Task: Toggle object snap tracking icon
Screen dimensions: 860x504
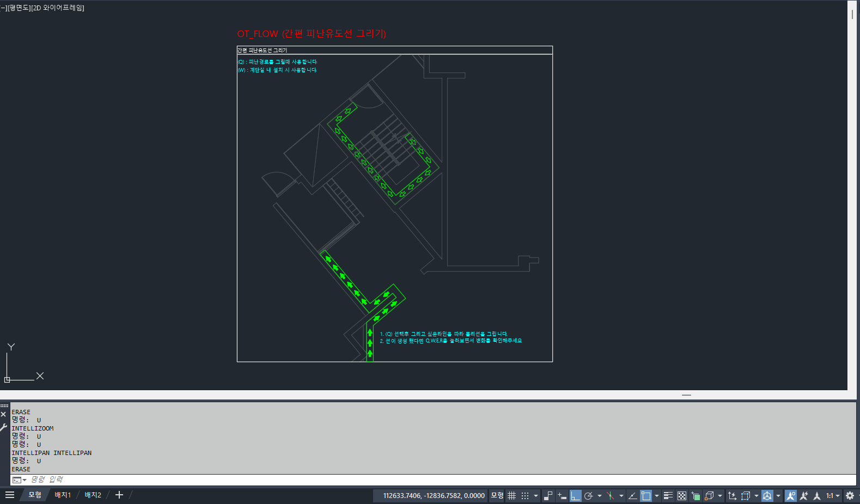Action: (x=632, y=496)
